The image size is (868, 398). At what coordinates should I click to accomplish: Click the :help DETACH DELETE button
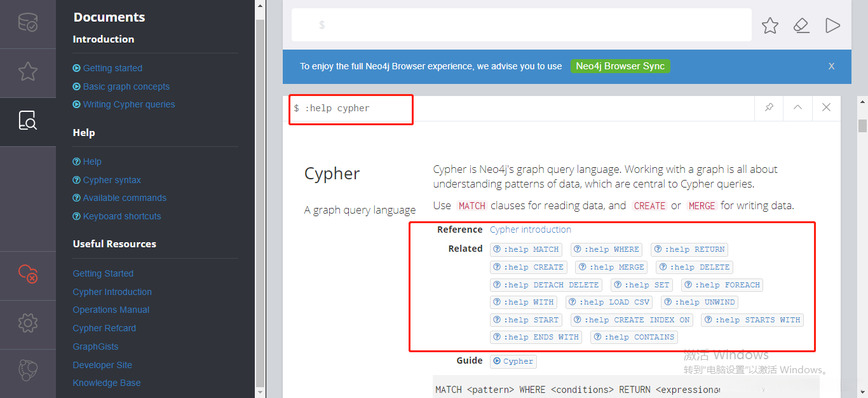click(x=546, y=285)
